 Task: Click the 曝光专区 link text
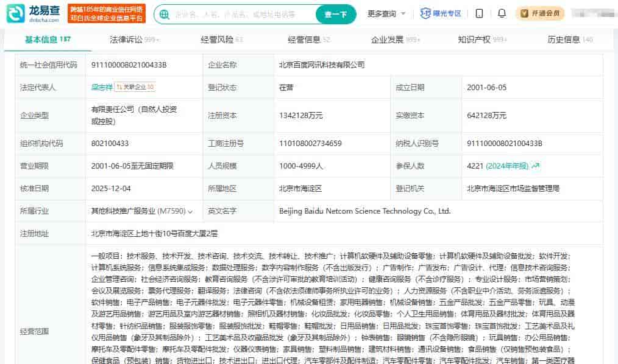click(447, 14)
